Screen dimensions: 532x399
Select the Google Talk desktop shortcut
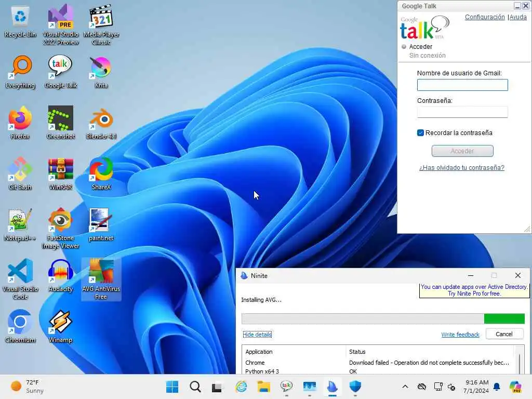pos(61,73)
